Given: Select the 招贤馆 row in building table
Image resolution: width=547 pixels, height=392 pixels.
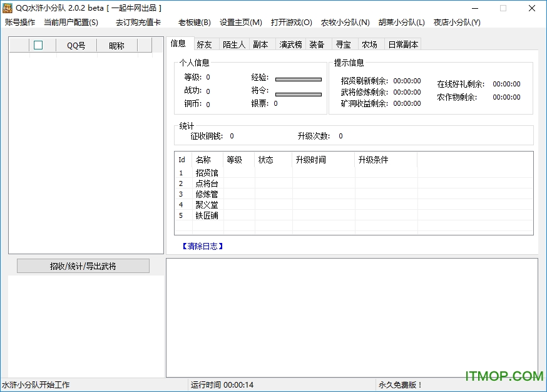Looking at the screenshot, I should pyautogui.click(x=207, y=173).
